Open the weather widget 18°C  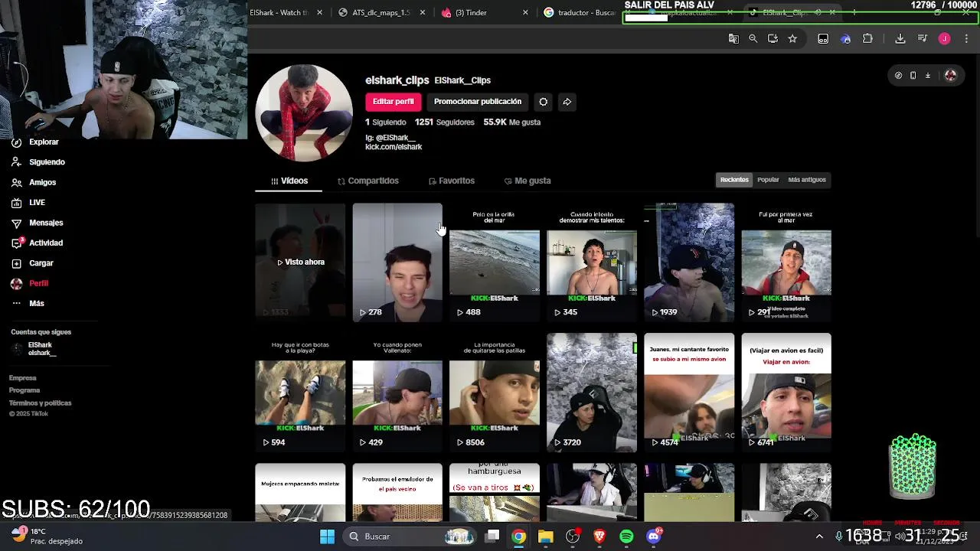(47, 536)
